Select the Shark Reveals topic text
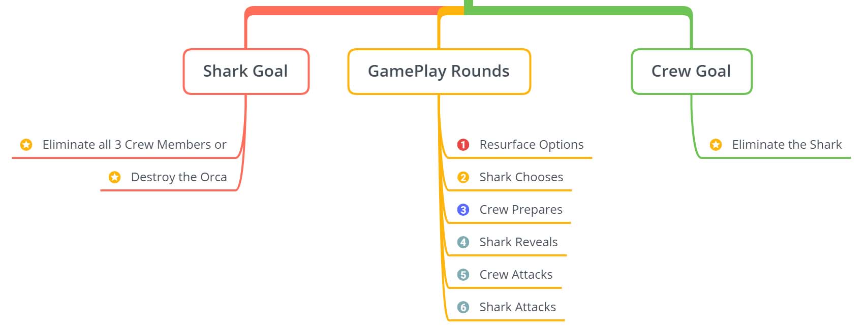 click(x=518, y=242)
